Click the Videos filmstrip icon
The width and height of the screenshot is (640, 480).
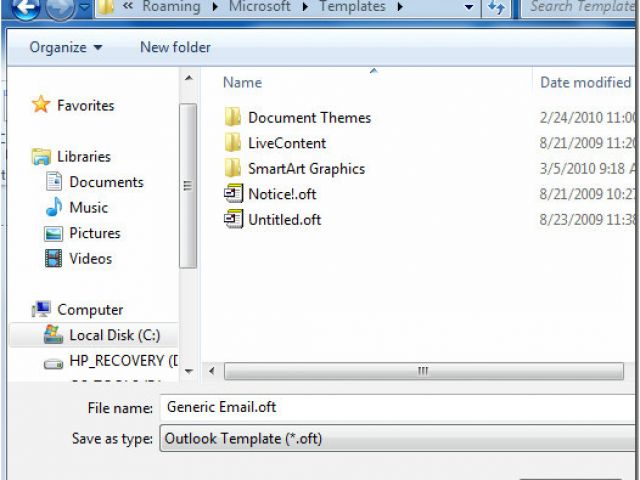click(53, 258)
